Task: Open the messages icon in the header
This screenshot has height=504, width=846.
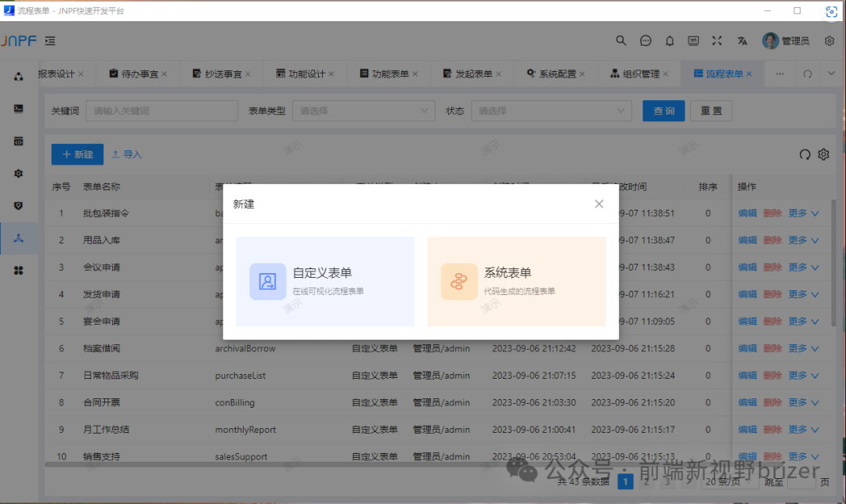Action: coord(645,40)
